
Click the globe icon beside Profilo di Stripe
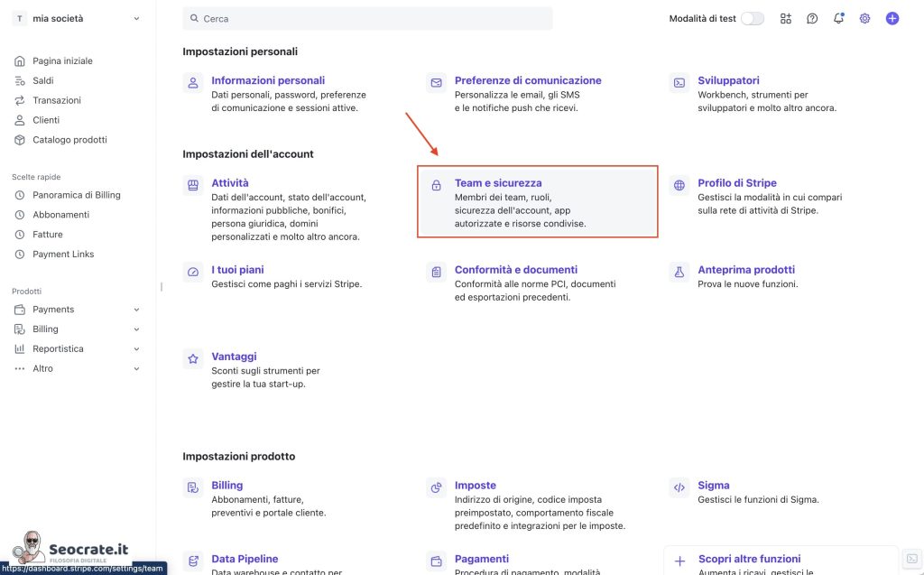(x=679, y=185)
